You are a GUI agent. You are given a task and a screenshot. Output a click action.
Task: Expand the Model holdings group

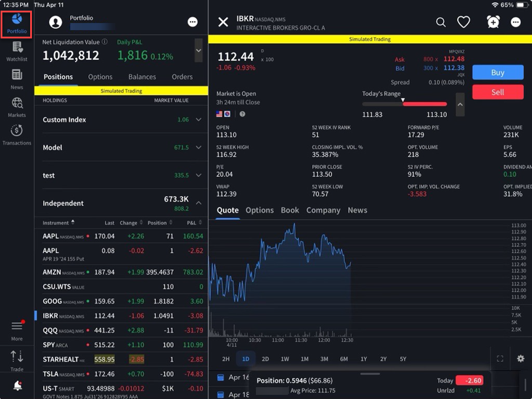click(199, 147)
